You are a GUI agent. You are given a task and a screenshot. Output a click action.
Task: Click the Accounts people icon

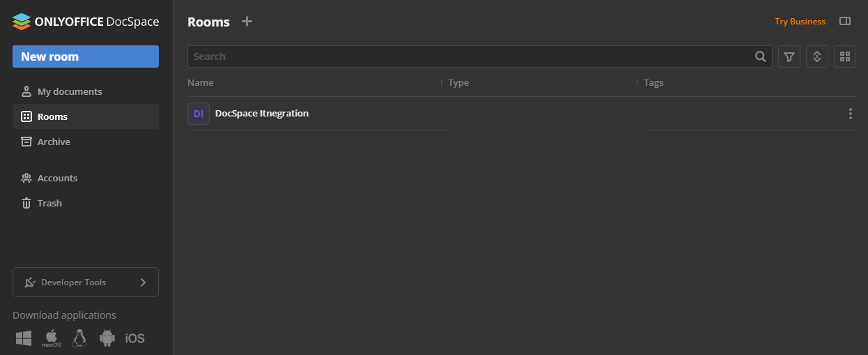tap(26, 178)
